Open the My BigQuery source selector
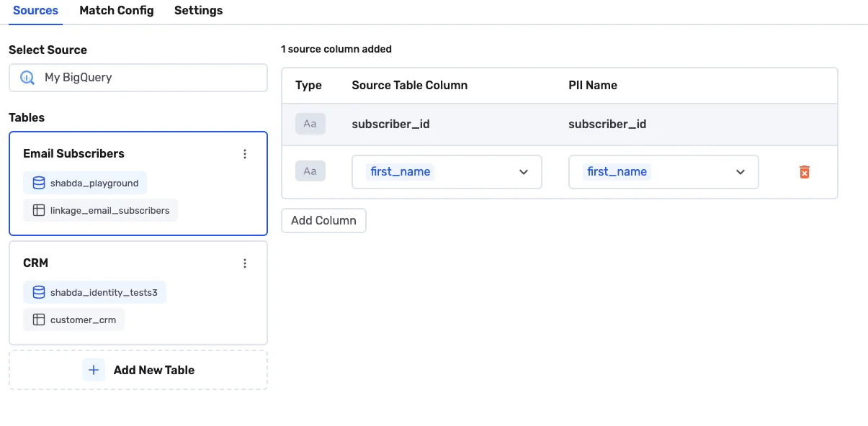This screenshot has width=868, height=426. point(138,78)
